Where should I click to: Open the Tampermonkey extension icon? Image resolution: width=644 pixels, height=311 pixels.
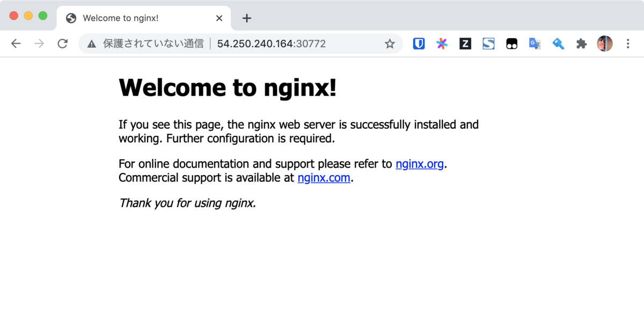pos(511,44)
